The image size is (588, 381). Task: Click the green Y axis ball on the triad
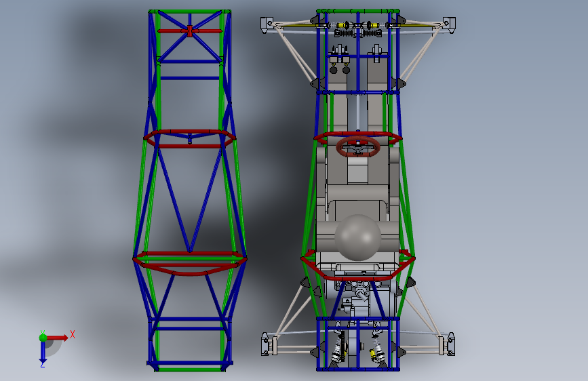coord(43,338)
